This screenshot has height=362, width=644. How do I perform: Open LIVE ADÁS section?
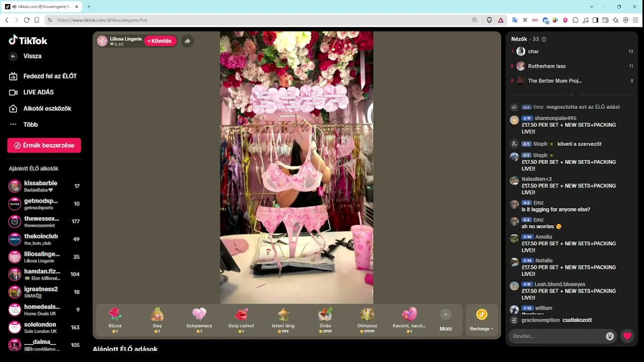pos(32,93)
